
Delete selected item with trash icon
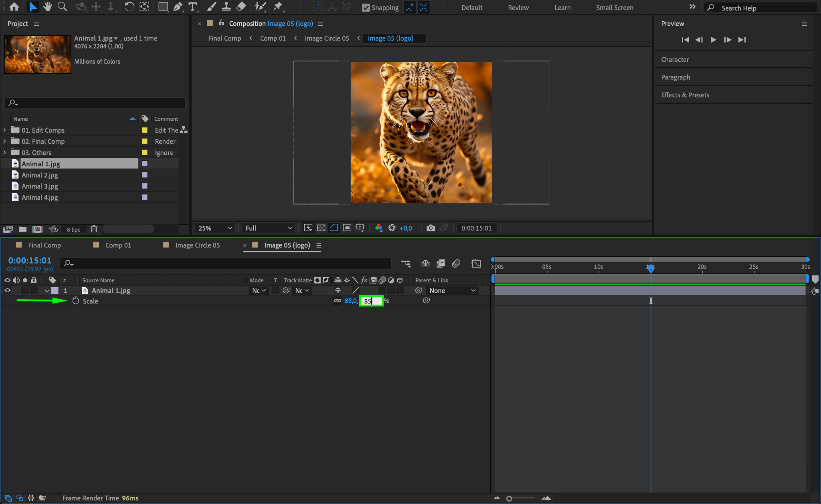(x=94, y=229)
